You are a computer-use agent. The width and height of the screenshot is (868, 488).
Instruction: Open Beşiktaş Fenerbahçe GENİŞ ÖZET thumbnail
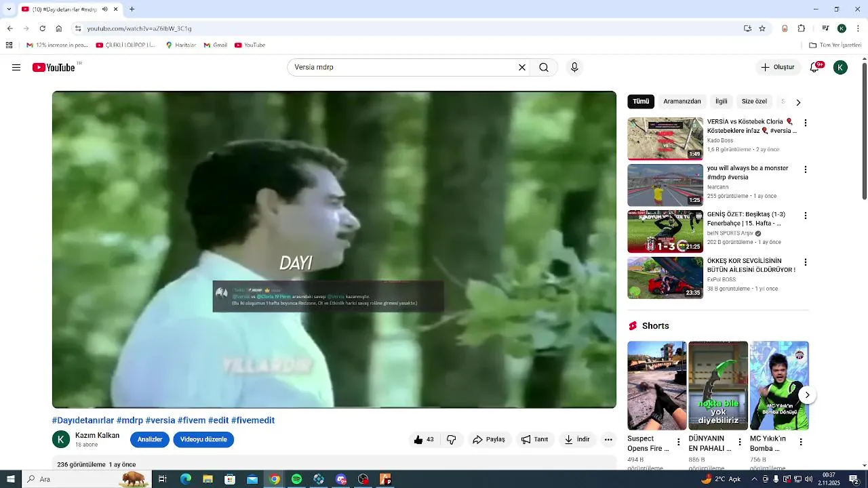click(665, 231)
